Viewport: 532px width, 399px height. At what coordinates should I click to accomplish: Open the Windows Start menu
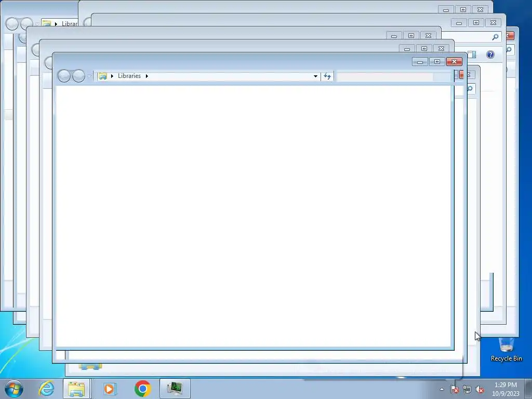point(14,389)
